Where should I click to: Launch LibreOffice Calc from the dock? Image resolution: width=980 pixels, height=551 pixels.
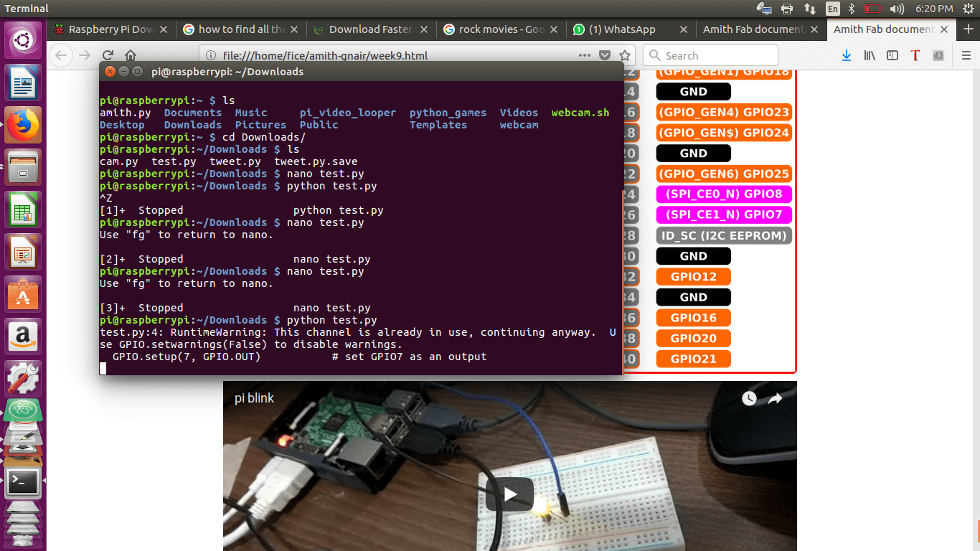click(23, 209)
